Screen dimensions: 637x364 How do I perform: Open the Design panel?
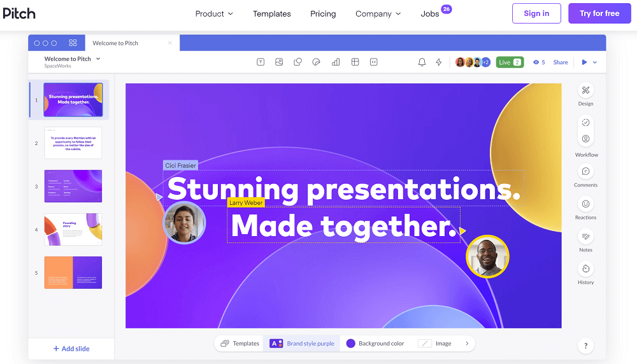click(x=585, y=90)
